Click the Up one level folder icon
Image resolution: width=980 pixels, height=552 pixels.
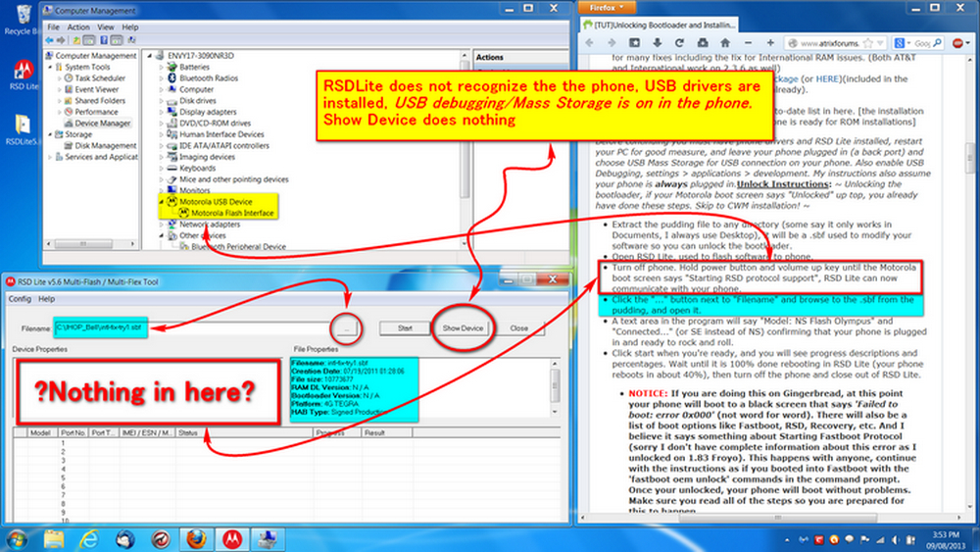76,40
